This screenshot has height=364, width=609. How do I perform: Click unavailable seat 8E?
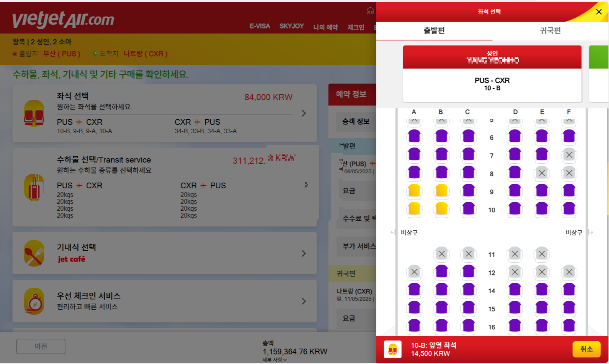542,173
